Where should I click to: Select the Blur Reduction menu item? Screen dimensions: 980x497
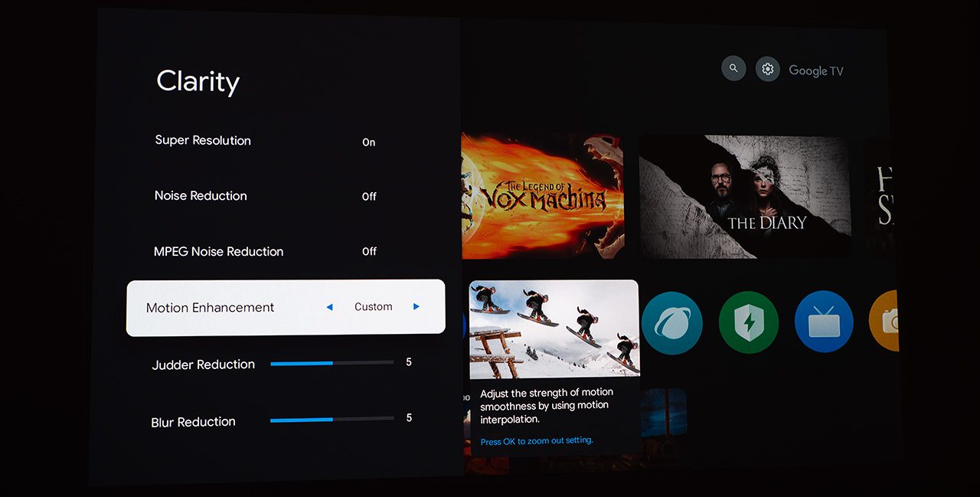coord(194,422)
